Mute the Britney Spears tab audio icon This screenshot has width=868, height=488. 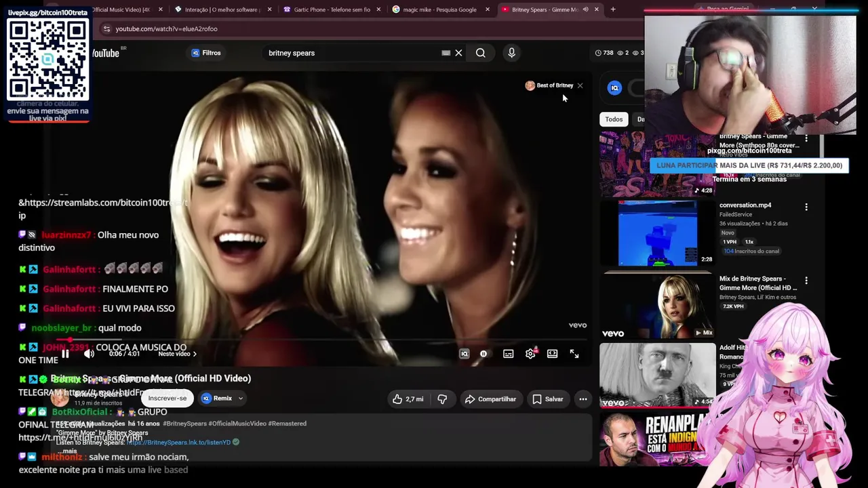click(x=585, y=9)
